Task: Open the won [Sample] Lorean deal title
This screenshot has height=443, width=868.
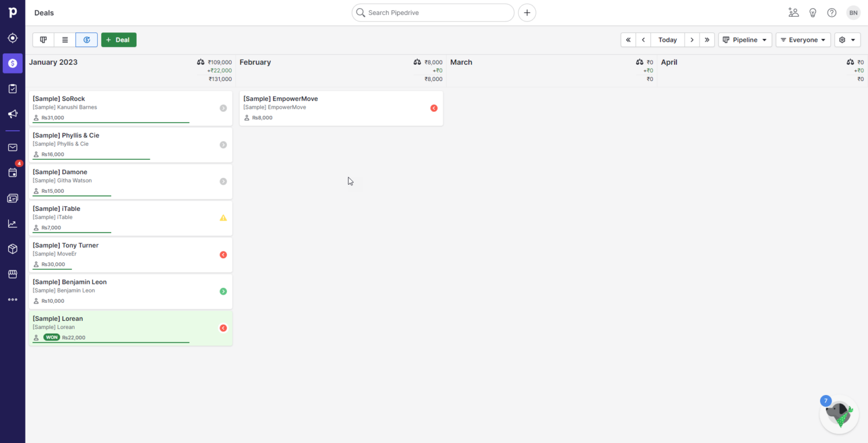Action: (x=58, y=318)
